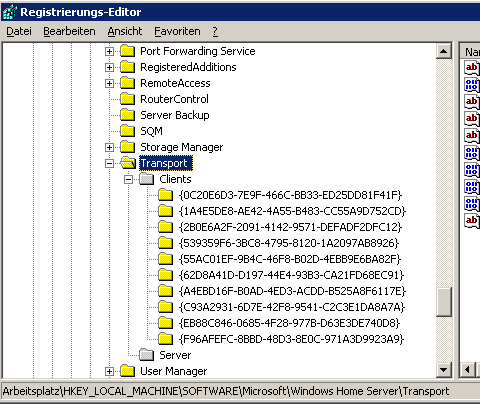Select the Server key label under Transport

175,355
